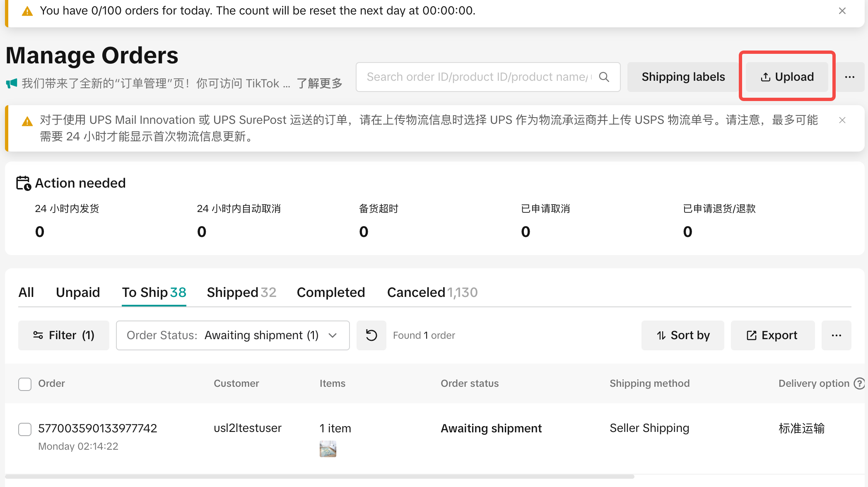Refresh the order list
Screen dimensions: 868x487
(x=371, y=335)
